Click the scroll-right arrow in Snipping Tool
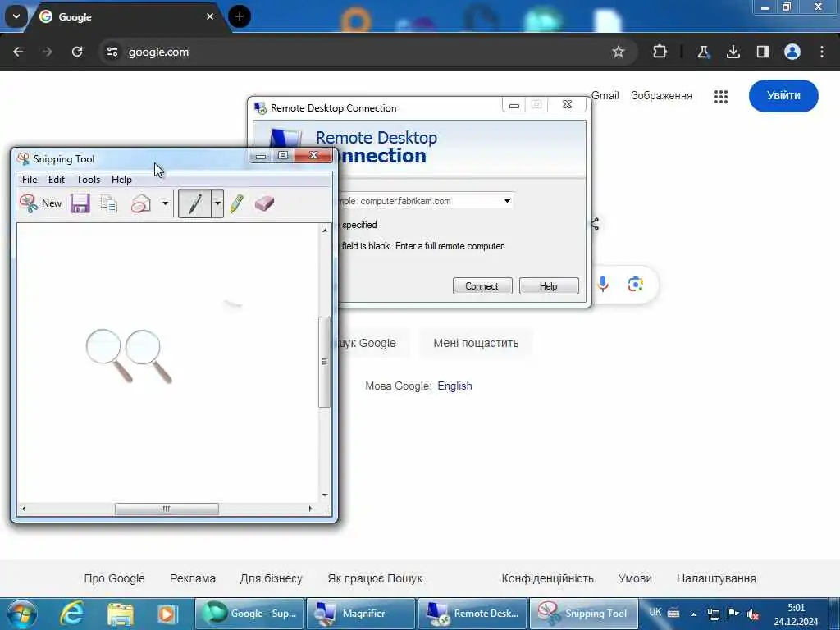840x630 pixels. [x=310, y=509]
